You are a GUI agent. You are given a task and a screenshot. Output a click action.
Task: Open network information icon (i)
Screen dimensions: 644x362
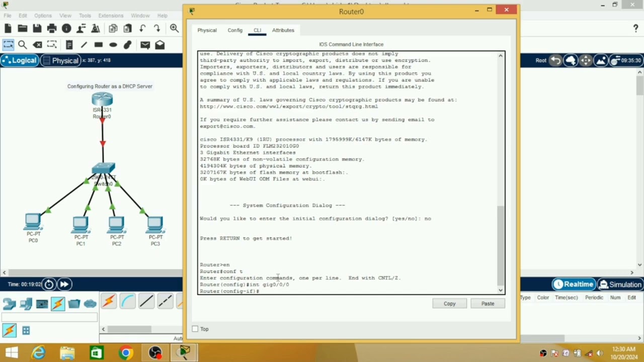pos(66,29)
